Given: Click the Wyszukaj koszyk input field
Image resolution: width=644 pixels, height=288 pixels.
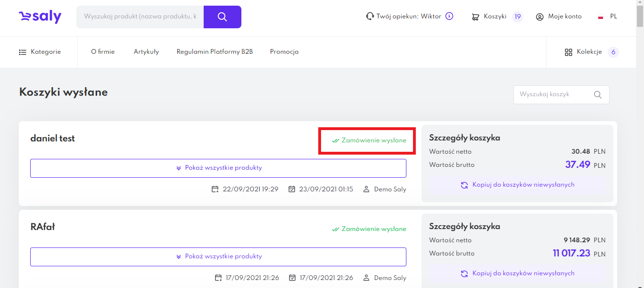Looking at the screenshot, I should pos(552,95).
